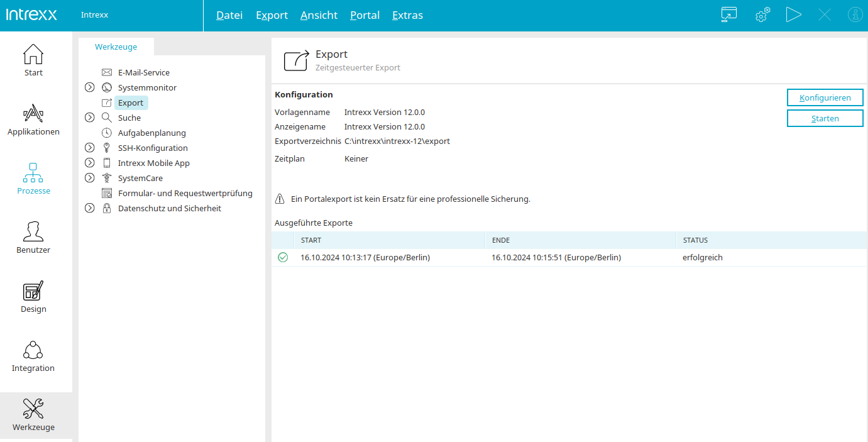Viewport: 868px width, 442px height.
Task: Click the portal monitor icon in header
Action: (729, 15)
